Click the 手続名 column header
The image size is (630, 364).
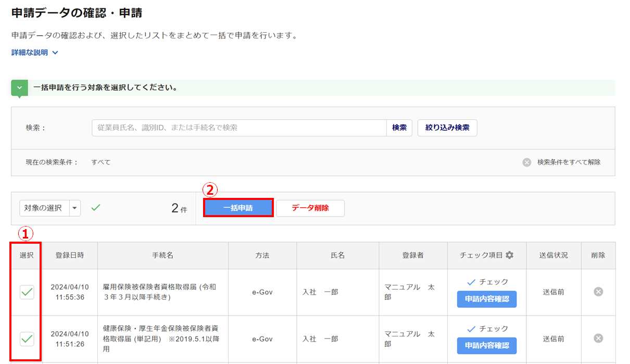(163, 255)
